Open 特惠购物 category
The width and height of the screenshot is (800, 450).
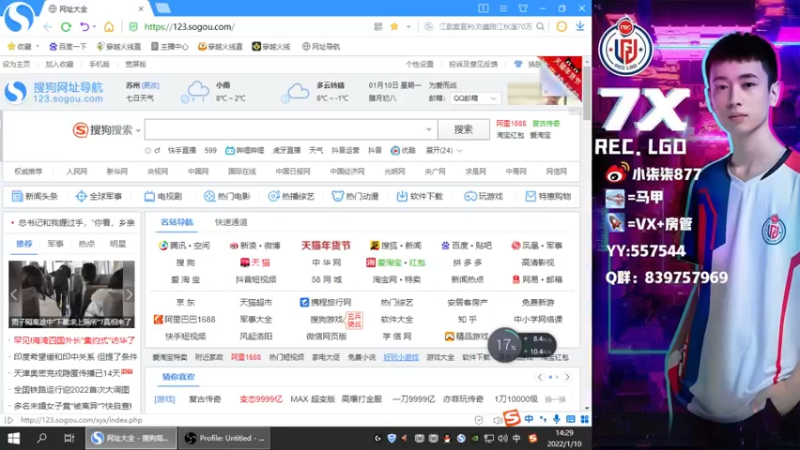coord(548,196)
